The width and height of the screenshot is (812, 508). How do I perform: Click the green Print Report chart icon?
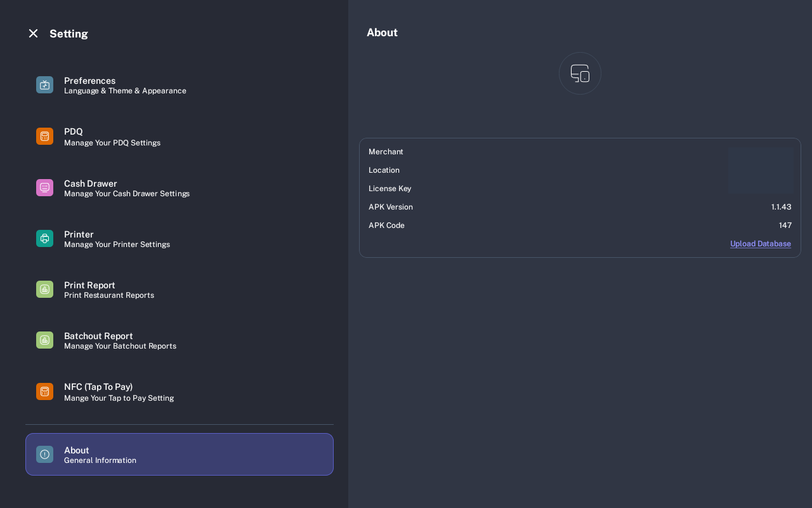pyautogui.click(x=44, y=289)
